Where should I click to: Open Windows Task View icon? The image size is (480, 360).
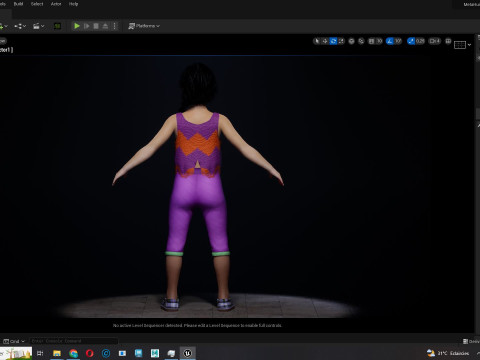(x=40, y=353)
